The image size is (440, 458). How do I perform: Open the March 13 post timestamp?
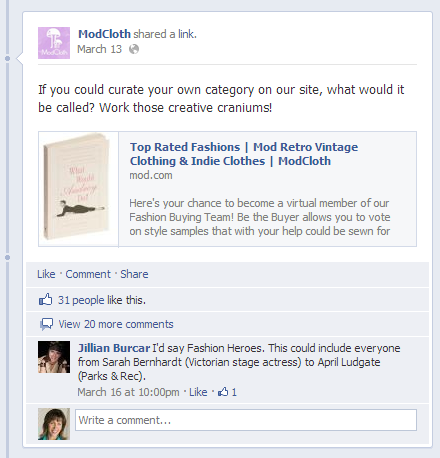[99, 49]
